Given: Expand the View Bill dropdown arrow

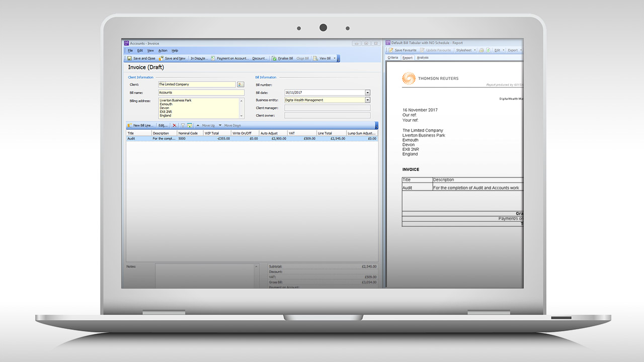Looking at the screenshot, I should 335,58.
